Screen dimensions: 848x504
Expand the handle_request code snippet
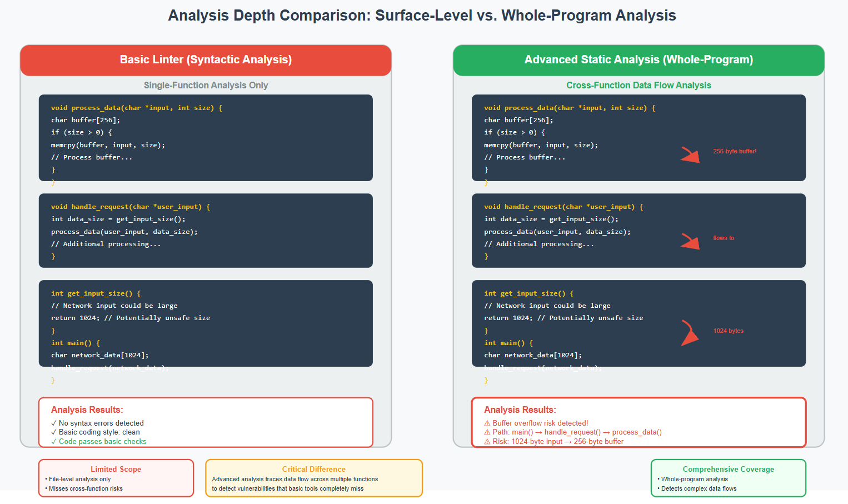pyautogui.click(x=205, y=231)
